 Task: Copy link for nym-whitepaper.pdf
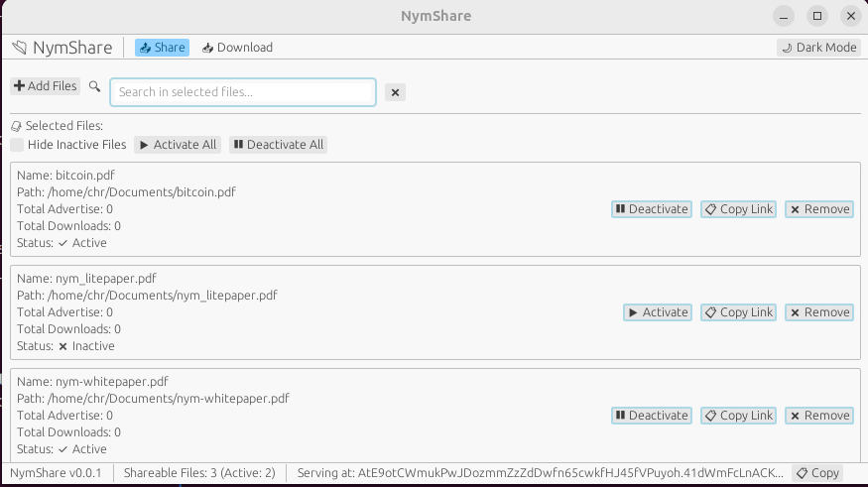click(738, 416)
